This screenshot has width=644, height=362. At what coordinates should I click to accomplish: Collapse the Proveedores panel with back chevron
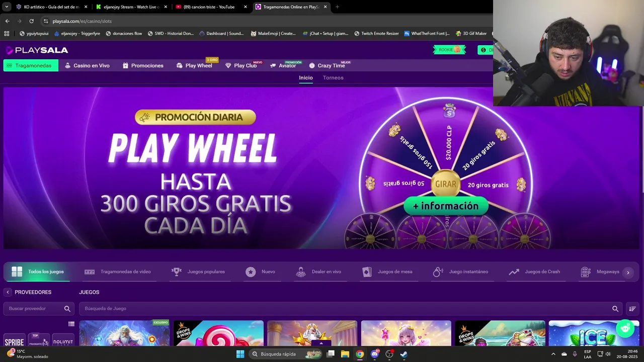pyautogui.click(x=8, y=292)
